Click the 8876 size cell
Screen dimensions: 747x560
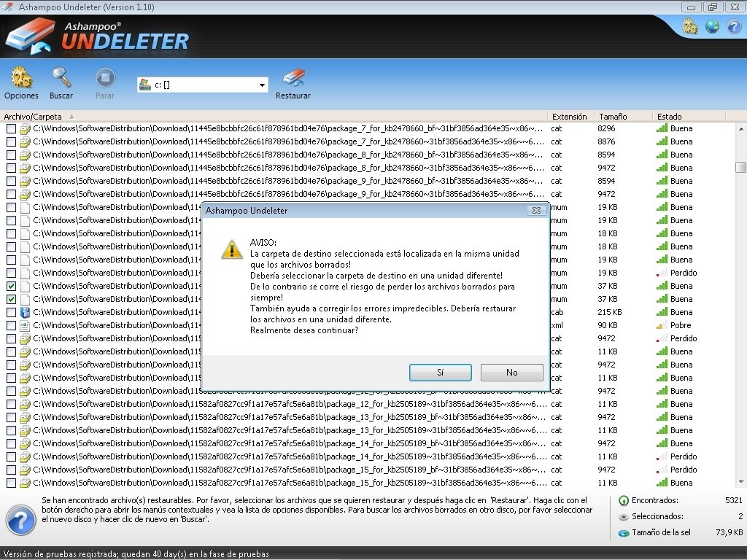(606, 142)
